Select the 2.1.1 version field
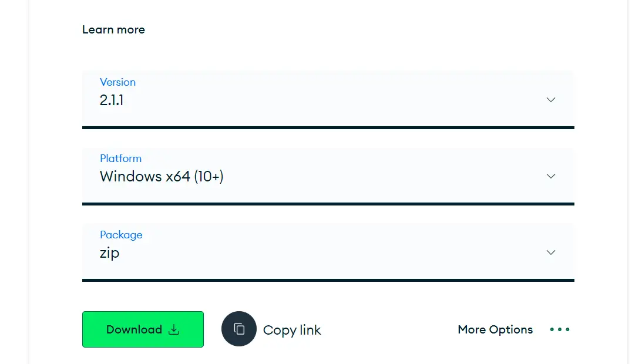The width and height of the screenshot is (632, 364). [112, 100]
